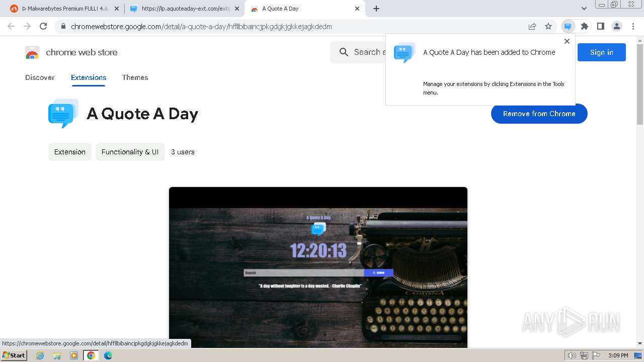Click the site lock icon

63,27
